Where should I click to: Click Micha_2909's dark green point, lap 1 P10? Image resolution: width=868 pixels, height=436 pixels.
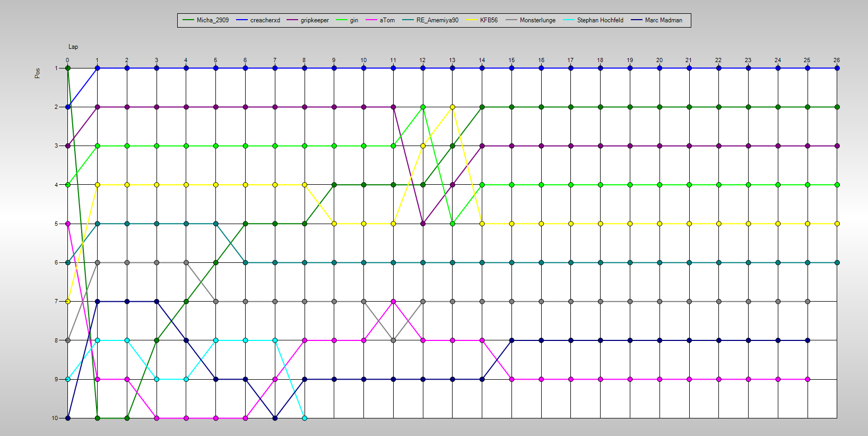(97, 418)
